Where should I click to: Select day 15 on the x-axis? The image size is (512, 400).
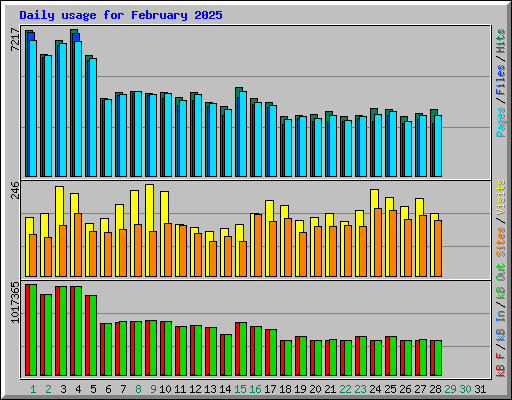click(240, 389)
